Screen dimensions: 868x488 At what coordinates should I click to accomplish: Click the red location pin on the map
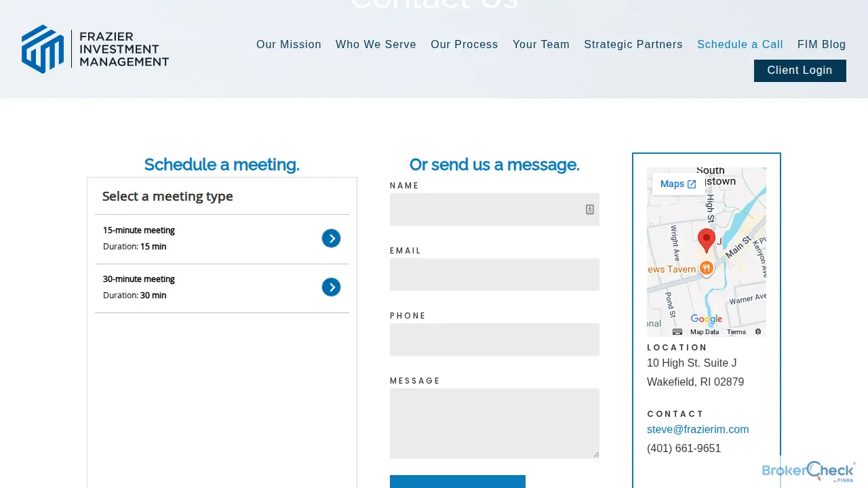[x=707, y=241]
